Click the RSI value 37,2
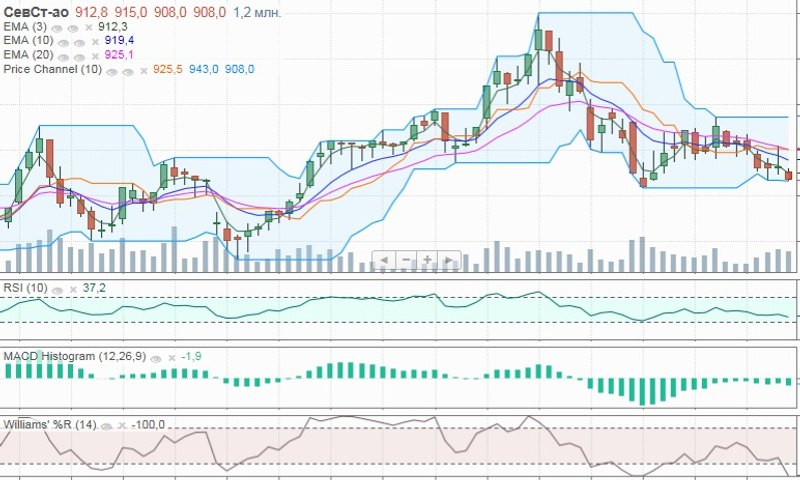 [94, 288]
